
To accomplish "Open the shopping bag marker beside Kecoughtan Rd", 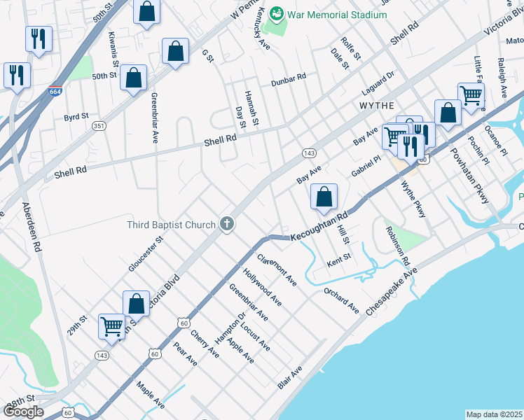I will pos(324,199).
